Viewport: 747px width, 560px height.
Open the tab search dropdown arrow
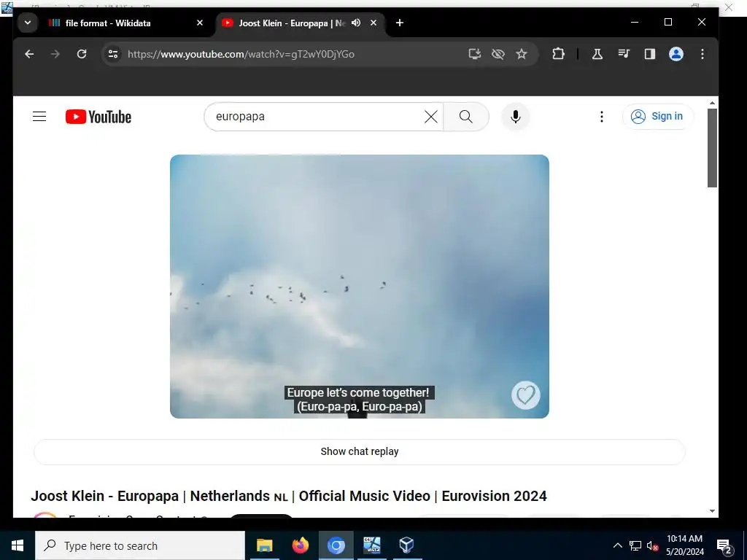pos(28,23)
